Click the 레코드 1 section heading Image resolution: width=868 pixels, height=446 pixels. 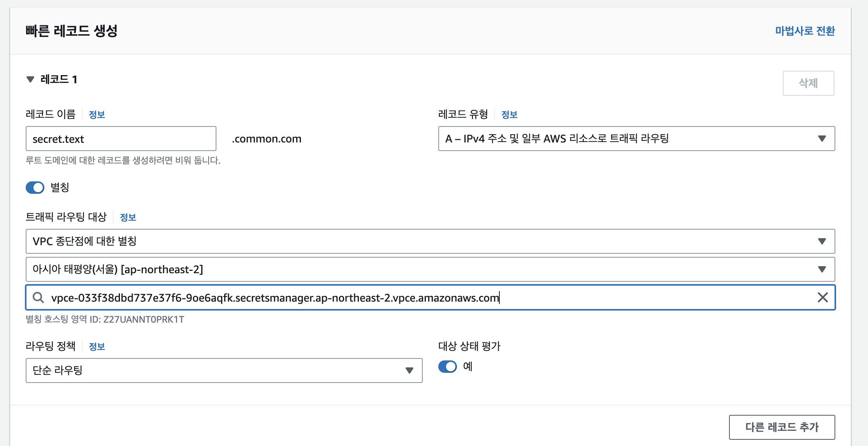point(59,79)
